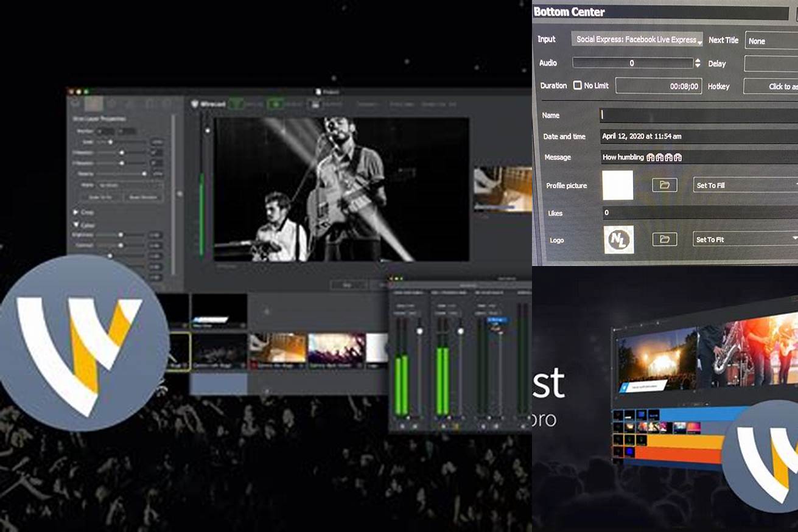This screenshot has height=532, width=798.
Task: Select the yellow-outlined shot thumbnail
Action: tap(179, 352)
